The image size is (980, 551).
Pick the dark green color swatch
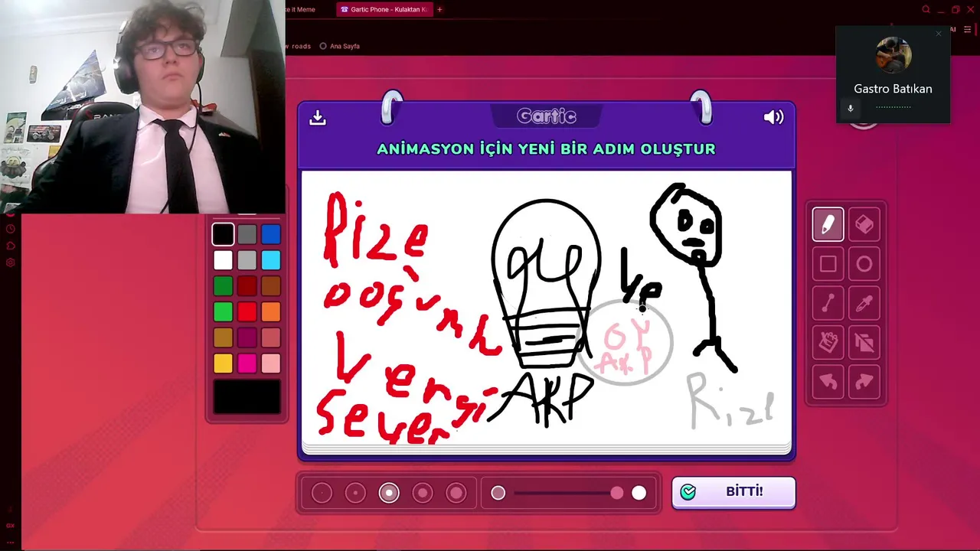pyautogui.click(x=223, y=286)
